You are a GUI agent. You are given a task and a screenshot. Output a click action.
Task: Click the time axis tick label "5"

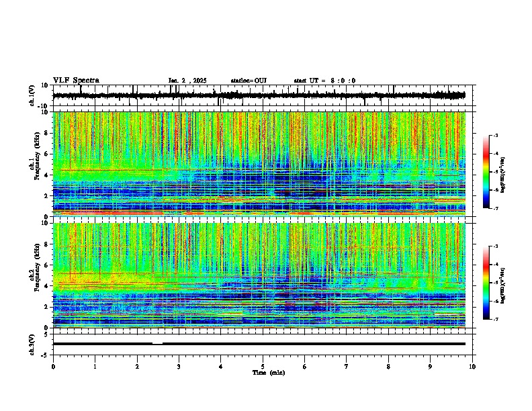(x=263, y=367)
